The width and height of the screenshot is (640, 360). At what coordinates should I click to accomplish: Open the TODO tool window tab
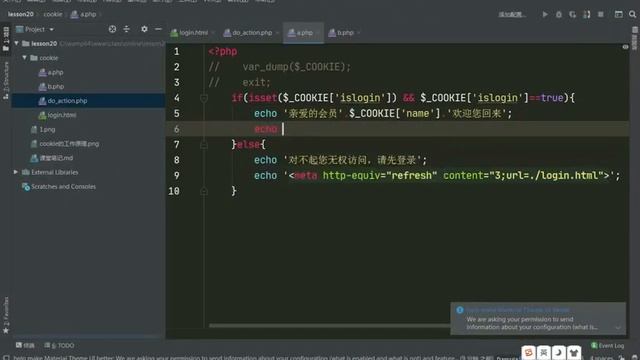coord(60,345)
